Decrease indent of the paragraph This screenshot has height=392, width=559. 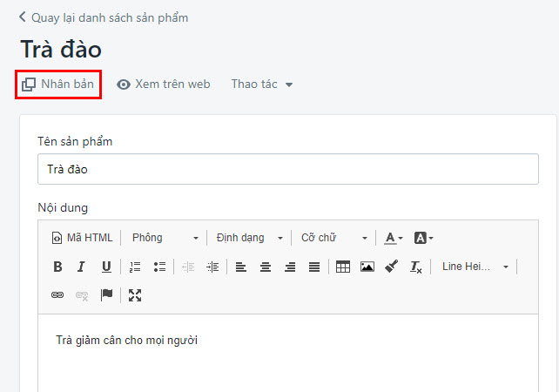coord(188,267)
